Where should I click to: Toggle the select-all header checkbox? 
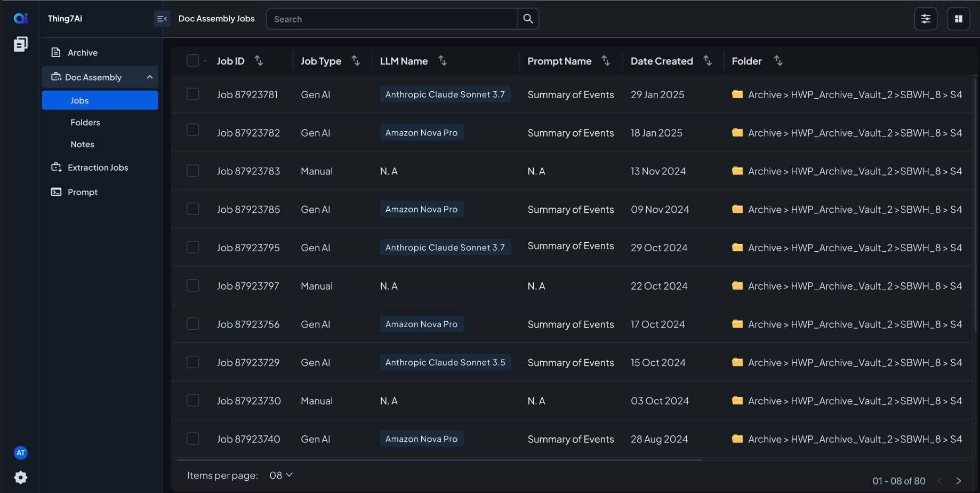click(192, 61)
